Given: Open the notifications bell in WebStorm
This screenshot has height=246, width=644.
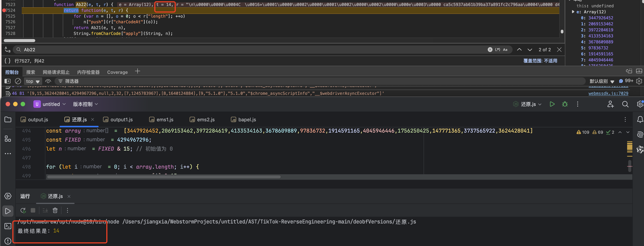Looking at the screenshot, I should (x=640, y=120).
